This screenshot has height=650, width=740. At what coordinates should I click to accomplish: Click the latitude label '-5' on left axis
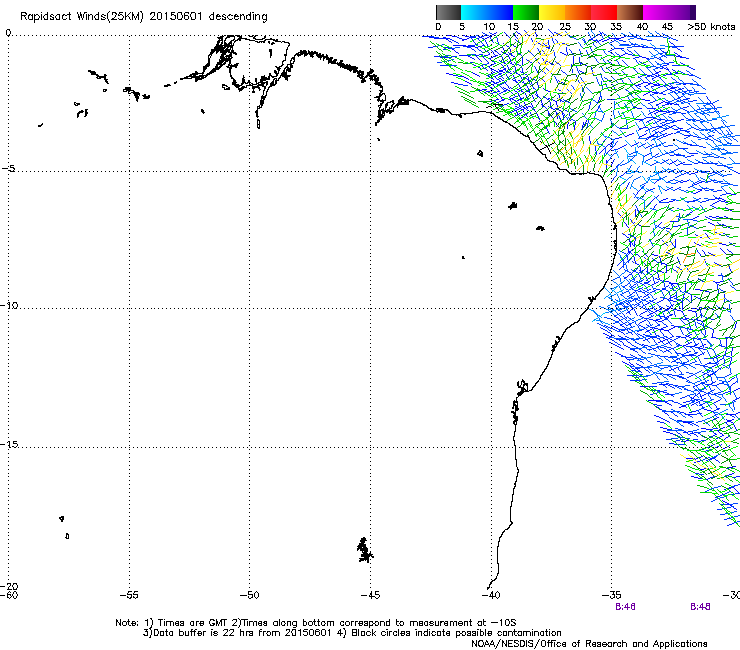(9, 169)
